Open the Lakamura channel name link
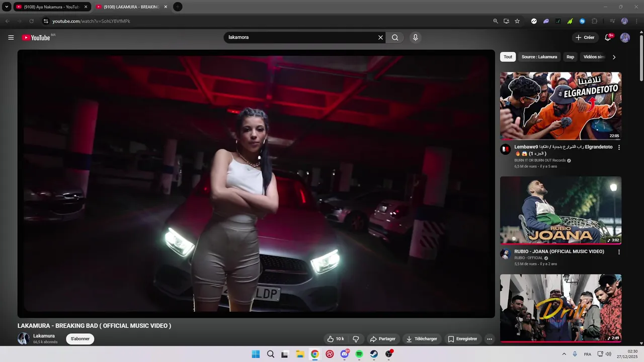Viewport: 644px width, 362px height. click(x=44, y=336)
